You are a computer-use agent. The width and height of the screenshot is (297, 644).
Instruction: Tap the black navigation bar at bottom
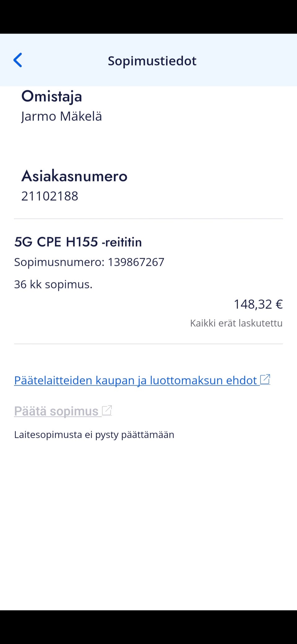coord(148,627)
